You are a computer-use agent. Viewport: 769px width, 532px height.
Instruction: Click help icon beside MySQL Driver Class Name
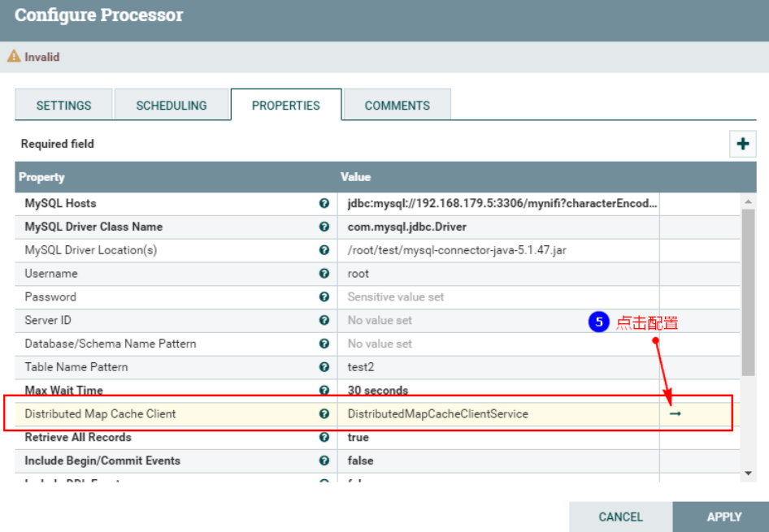pyautogui.click(x=324, y=227)
